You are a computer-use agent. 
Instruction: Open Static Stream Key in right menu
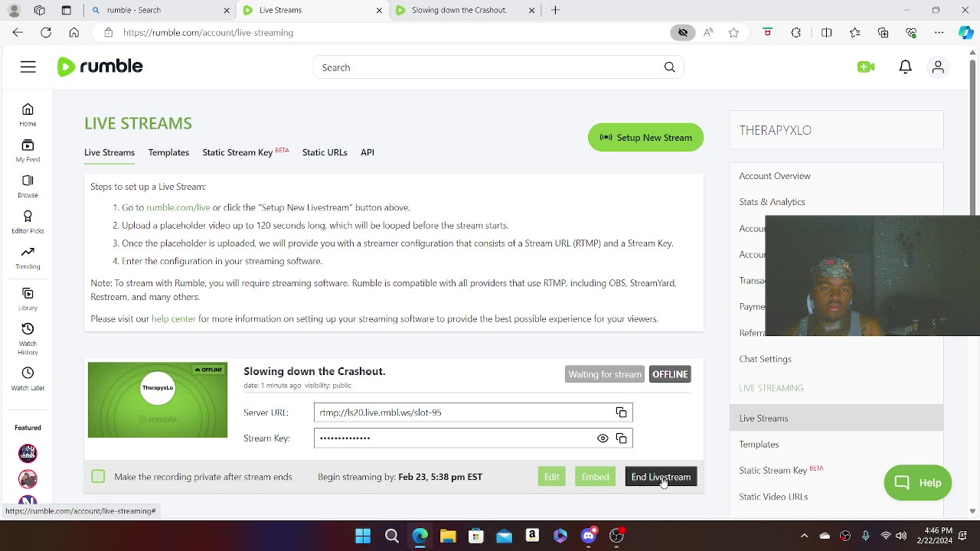(781, 470)
